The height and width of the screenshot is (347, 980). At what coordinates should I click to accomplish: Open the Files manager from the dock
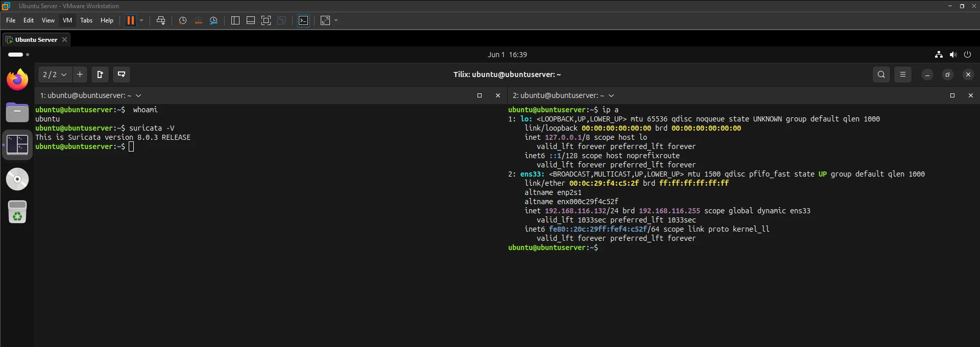[17, 112]
